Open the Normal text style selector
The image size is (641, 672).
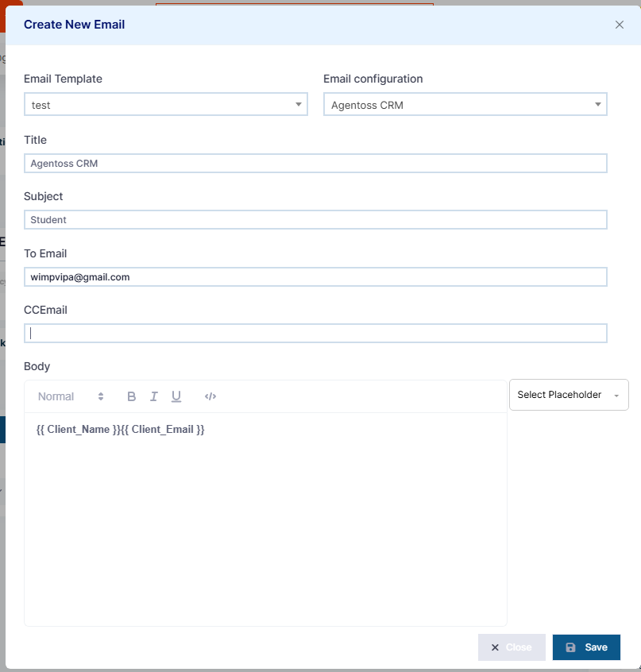click(71, 396)
